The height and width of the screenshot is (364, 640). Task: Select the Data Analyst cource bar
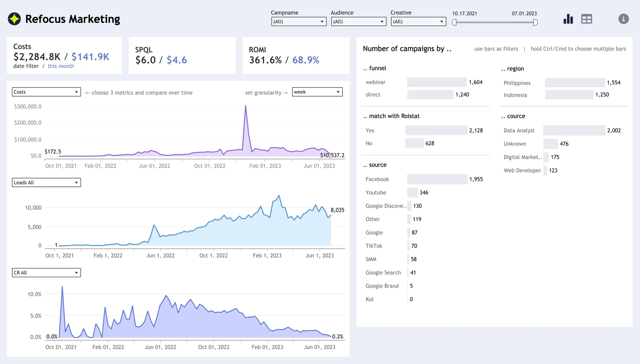(574, 130)
